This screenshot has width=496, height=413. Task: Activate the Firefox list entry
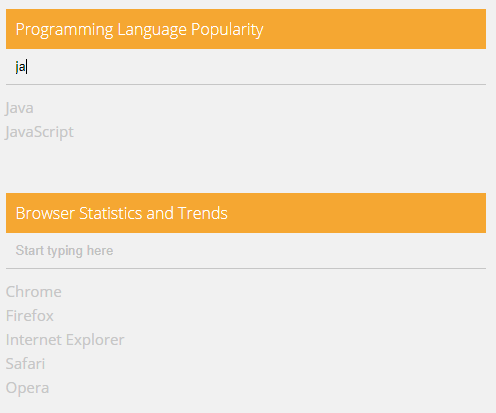[30, 316]
